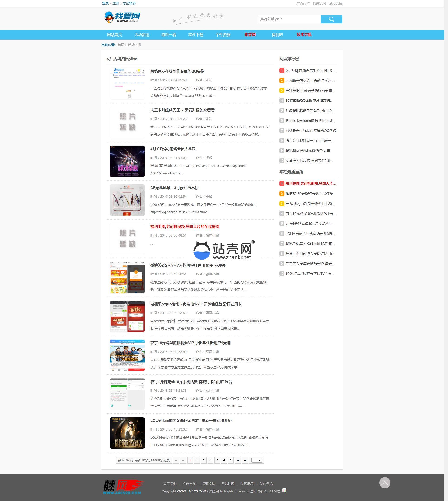Open the page jump dropdown in pagination
This screenshot has height=501, width=448.
coord(256,460)
